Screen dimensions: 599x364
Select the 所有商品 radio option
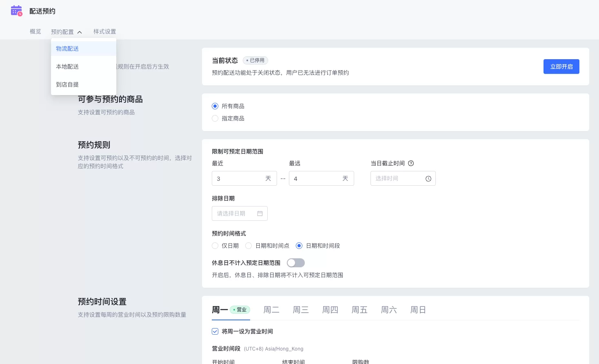(x=215, y=106)
